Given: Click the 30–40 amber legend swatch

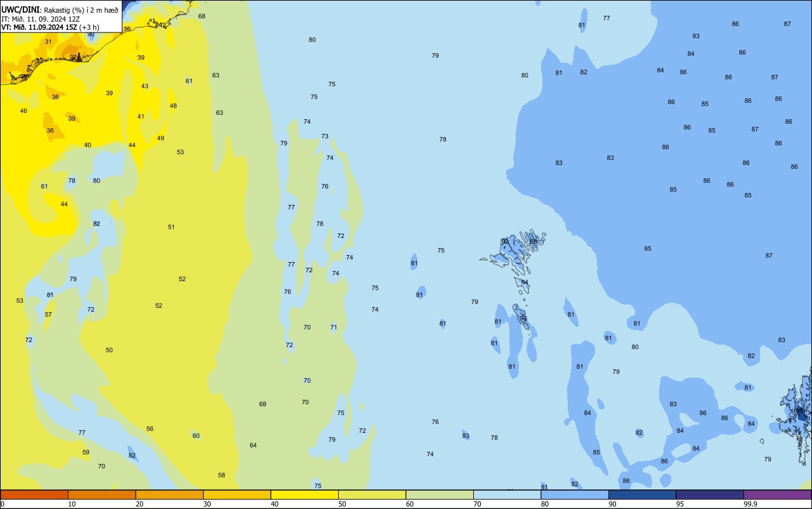Looking at the screenshot, I should click(x=237, y=494).
